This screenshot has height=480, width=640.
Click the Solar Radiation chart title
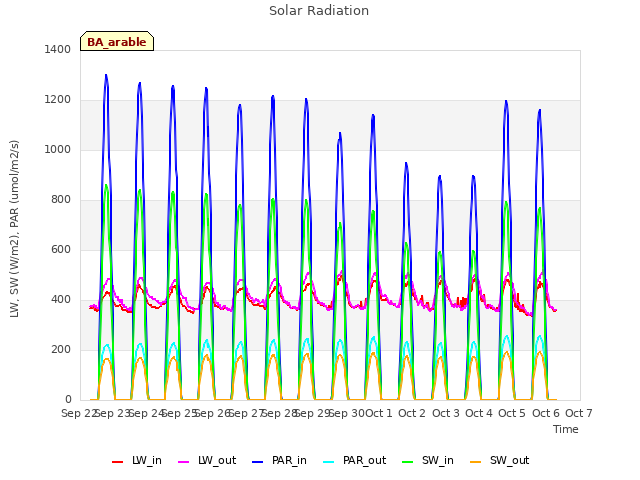319,11
